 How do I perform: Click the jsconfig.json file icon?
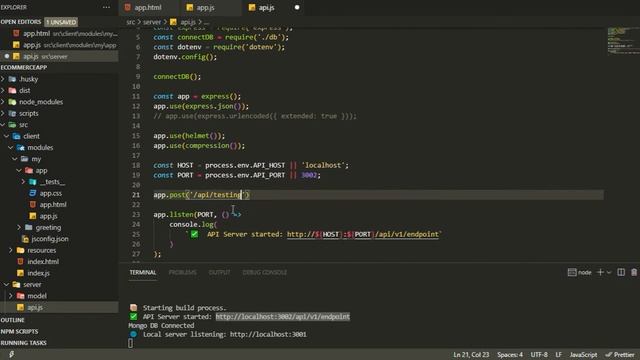click(25, 239)
